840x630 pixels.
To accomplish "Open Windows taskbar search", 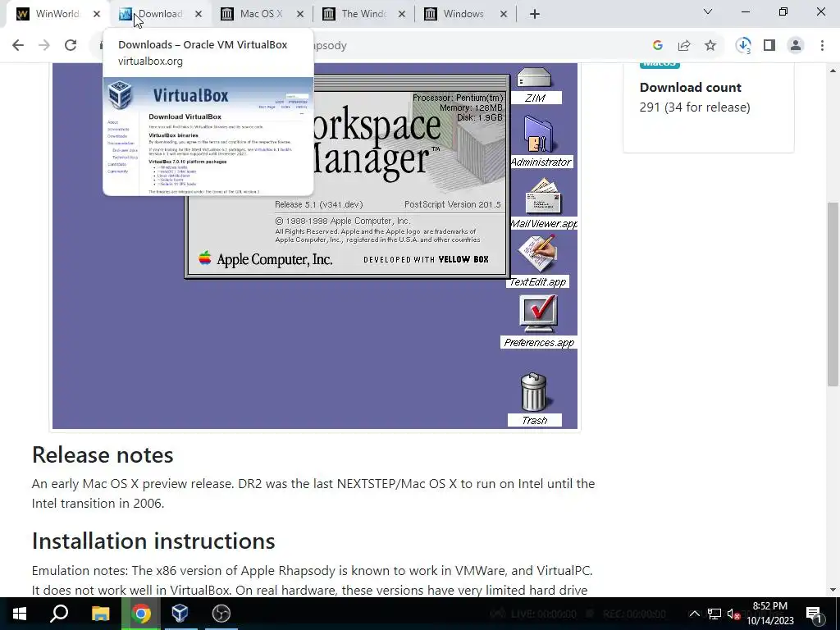I will pos(59,614).
